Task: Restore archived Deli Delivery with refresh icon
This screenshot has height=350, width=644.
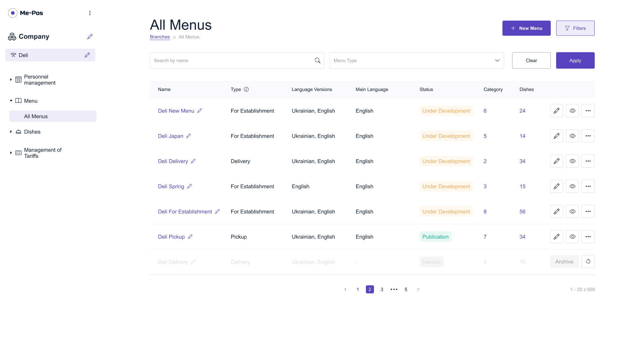Action: point(588,262)
